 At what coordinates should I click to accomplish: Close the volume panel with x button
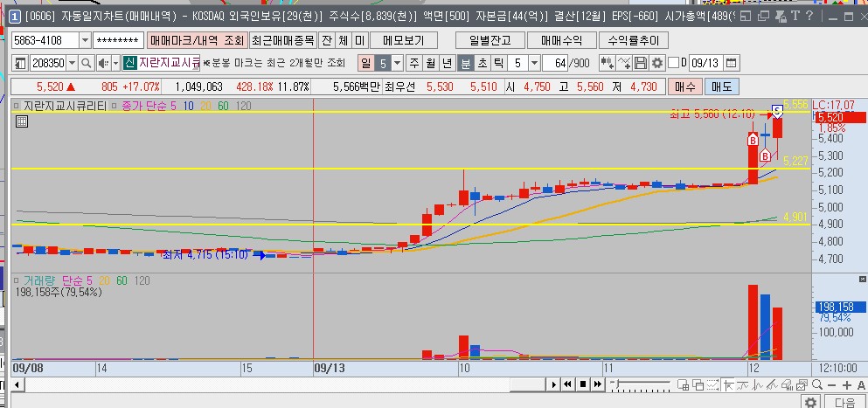[x=863, y=279]
